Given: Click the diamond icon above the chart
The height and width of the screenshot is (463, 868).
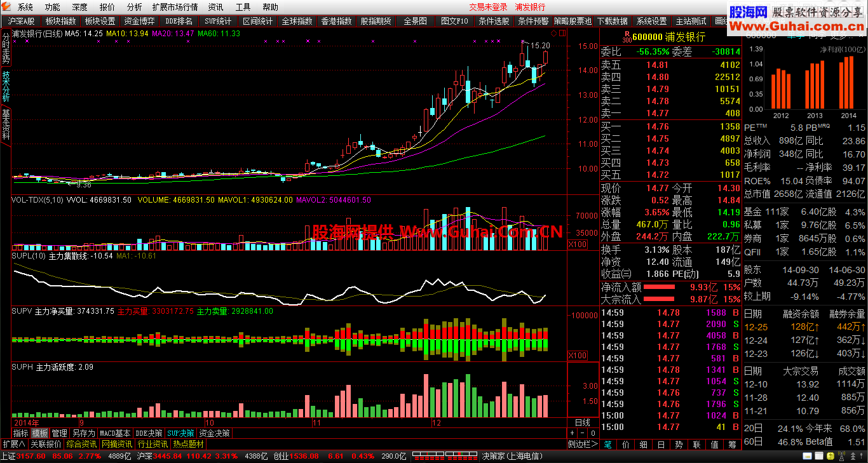Looking at the screenshot, I should [553, 33].
